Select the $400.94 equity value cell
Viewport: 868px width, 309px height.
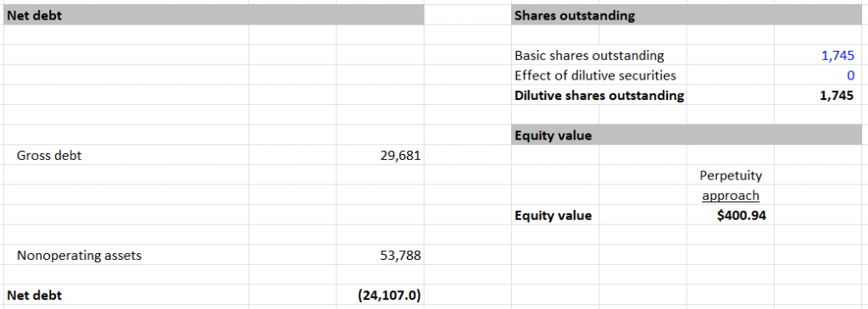[x=741, y=216]
